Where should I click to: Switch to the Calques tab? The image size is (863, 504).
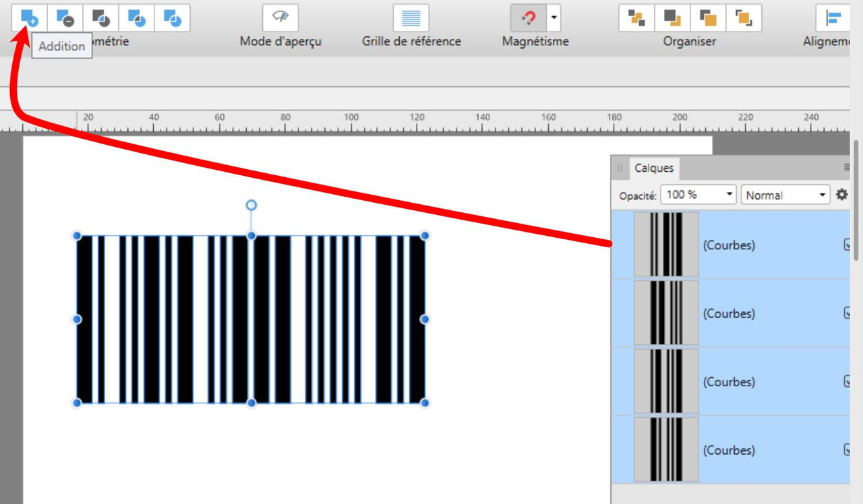click(654, 168)
